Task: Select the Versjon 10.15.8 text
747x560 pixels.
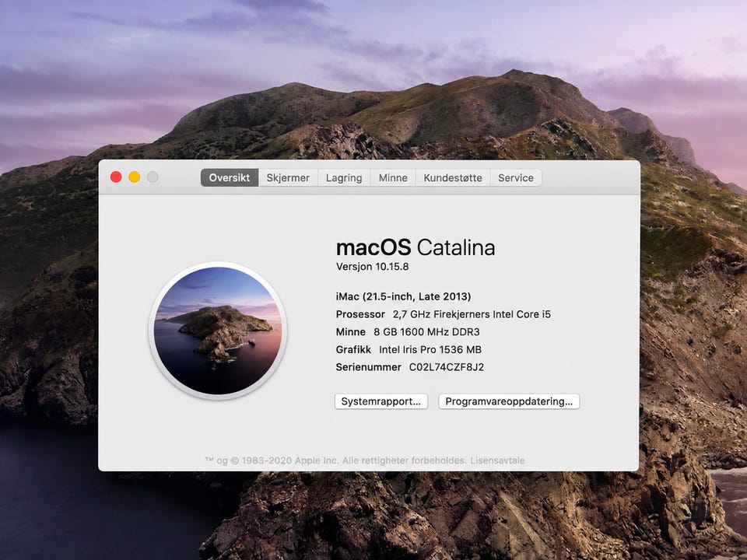Action: (x=372, y=267)
